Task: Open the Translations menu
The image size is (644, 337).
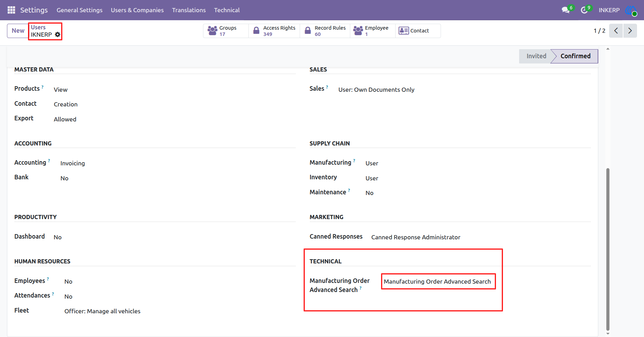Action: click(x=189, y=10)
